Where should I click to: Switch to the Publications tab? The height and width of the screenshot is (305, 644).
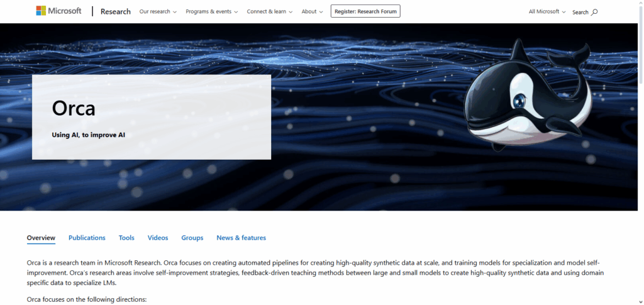click(x=87, y=238)
